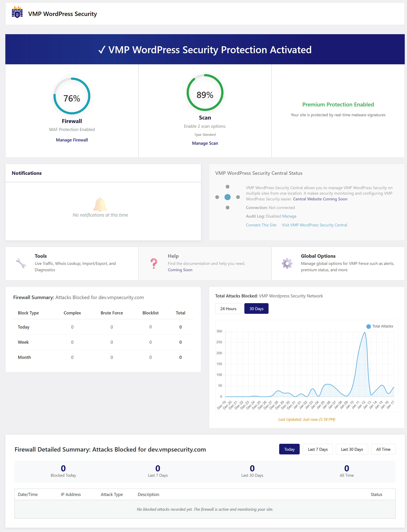
Task: Click the Scan 89% progress circle
Action: pos(205,93)
